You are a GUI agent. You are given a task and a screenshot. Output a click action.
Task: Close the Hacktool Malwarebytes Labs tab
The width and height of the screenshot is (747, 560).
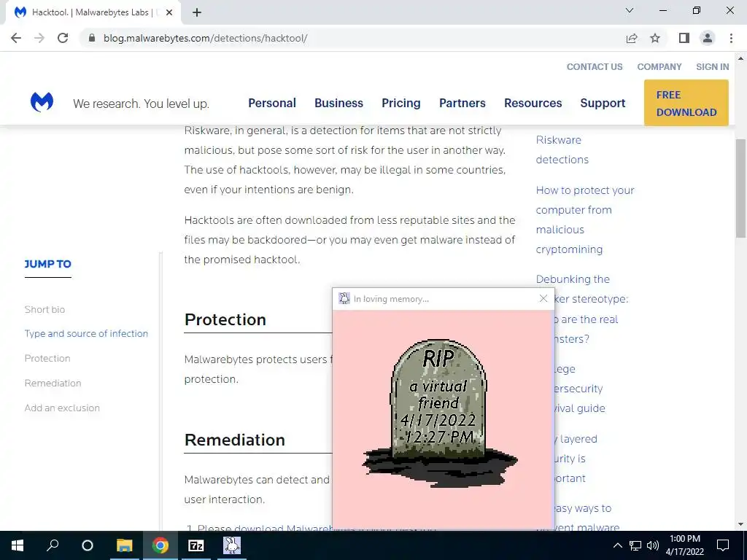(169, 13)
